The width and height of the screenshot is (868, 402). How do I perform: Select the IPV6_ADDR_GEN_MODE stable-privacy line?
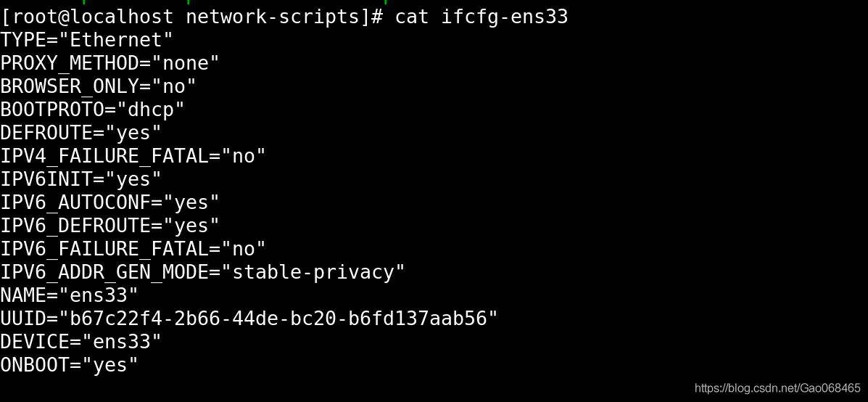[x=202, y=272]
